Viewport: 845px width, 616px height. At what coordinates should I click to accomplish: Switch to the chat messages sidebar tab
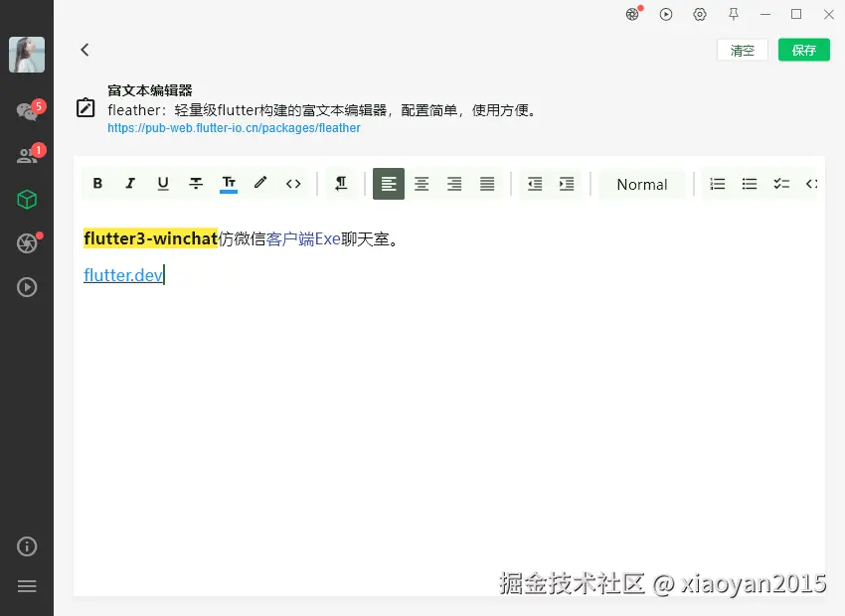coord(27,111)
